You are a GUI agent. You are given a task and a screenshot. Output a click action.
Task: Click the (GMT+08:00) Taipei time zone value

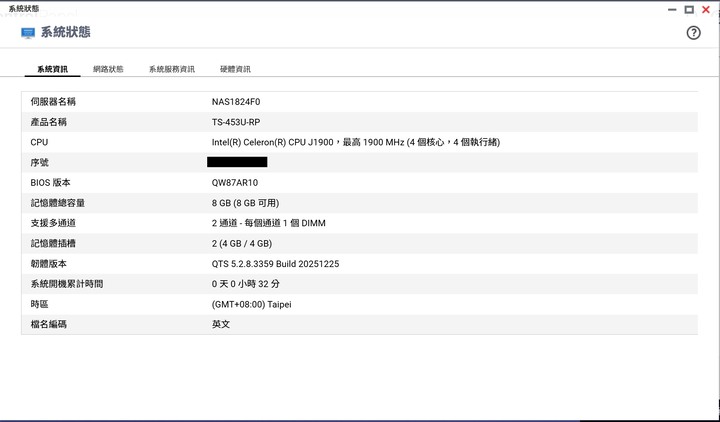point(251,304)
